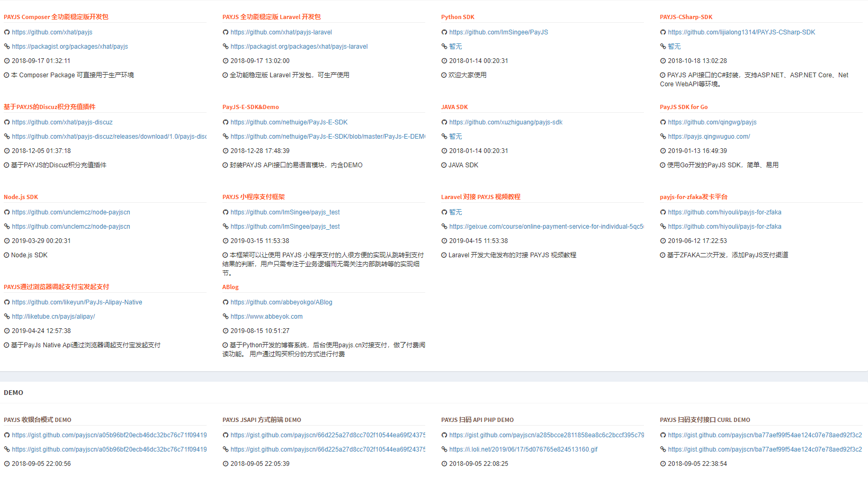Open first gist link under PAYJS 扫码支付接口 CURL DEMO

point(765,435)
